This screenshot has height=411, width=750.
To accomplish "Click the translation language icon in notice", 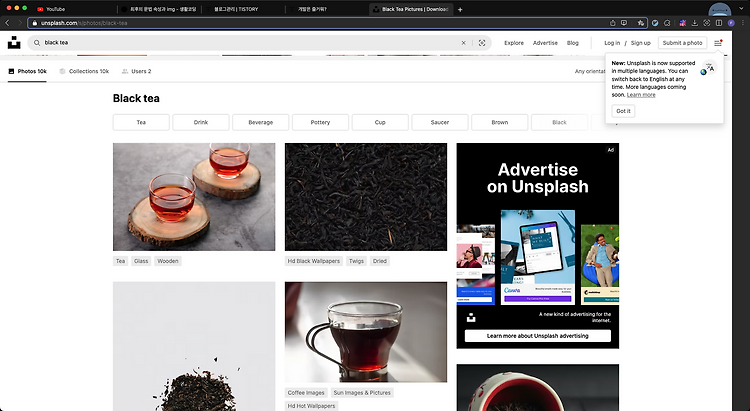I will click(709, 68).
